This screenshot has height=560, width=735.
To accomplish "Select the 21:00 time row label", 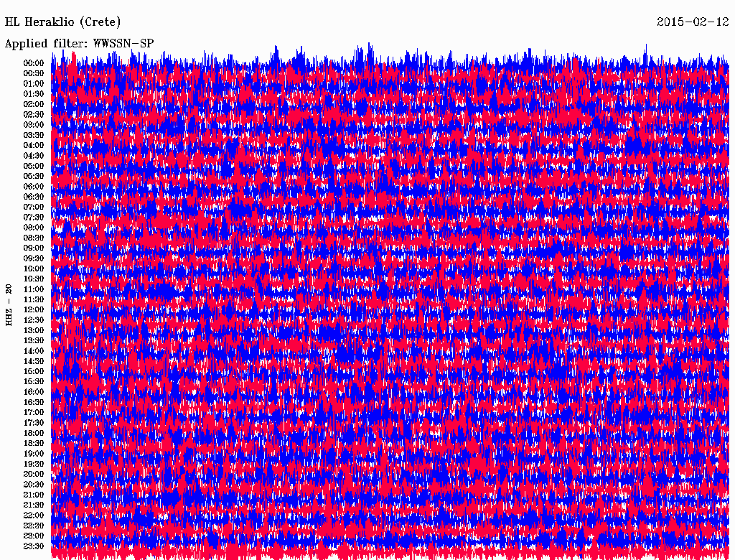I will point(34,495).
